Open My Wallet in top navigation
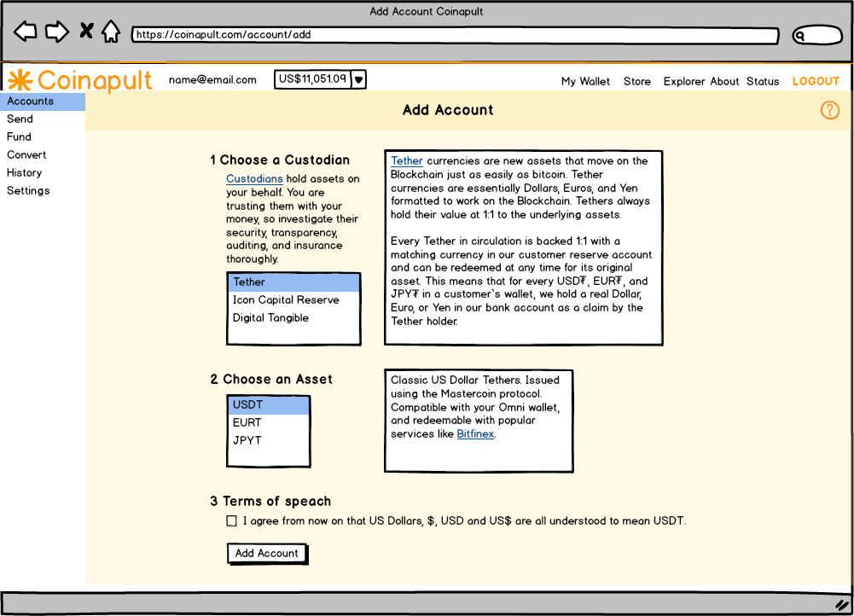The height and width of the screenshot is (616, 854). [x=585, y=82]
